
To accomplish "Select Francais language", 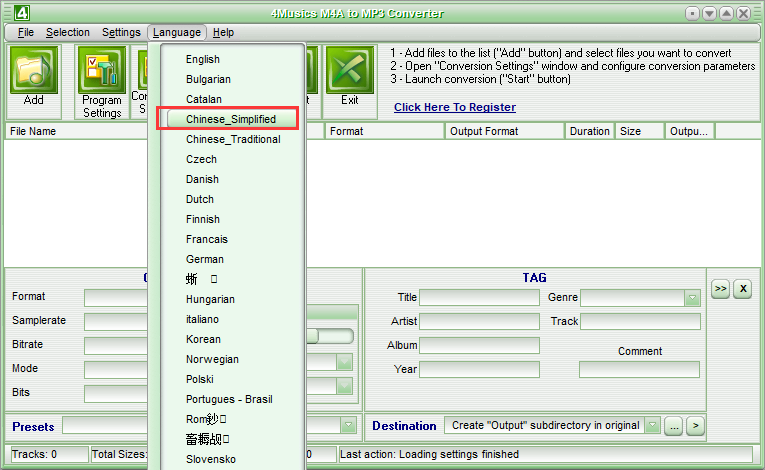I will (206, 239).
